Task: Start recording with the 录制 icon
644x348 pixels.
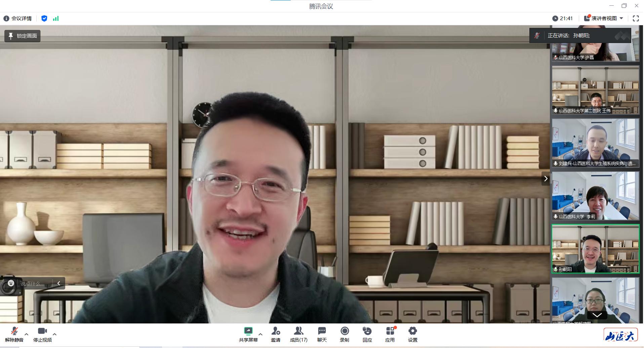Action: pyautogui.click(x=345, y=332)
